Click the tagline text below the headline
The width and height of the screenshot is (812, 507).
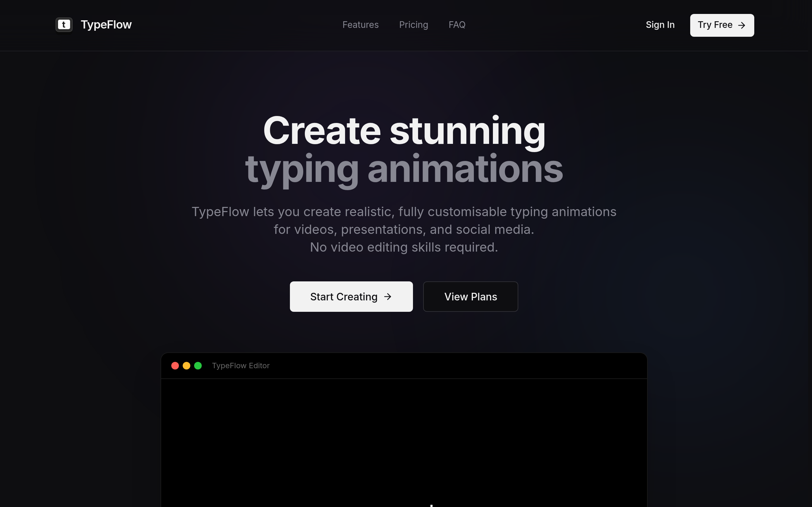pos(404,229)
